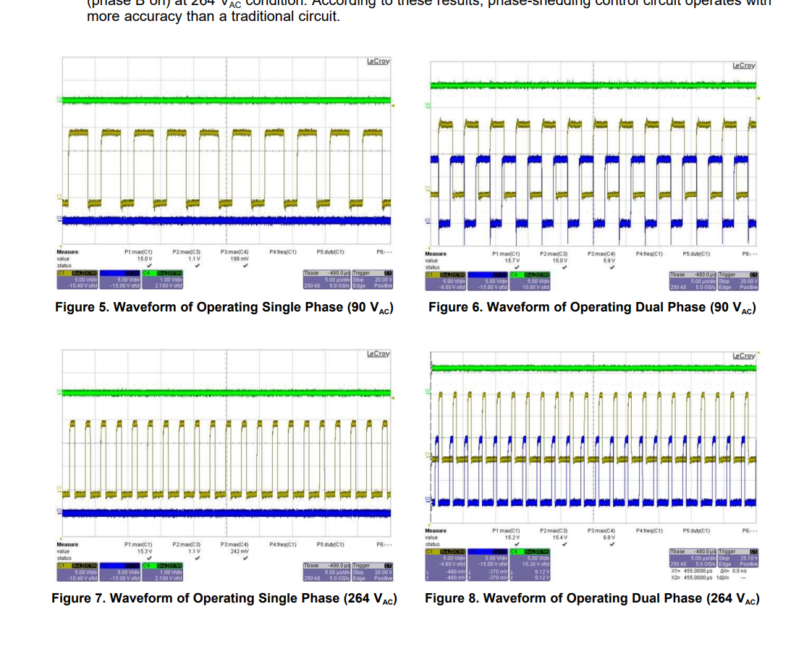Viewport: 812px width, 659px height.
Task: Click "P2:max(C3)" label in Figure 7
Action: (187, 545)
